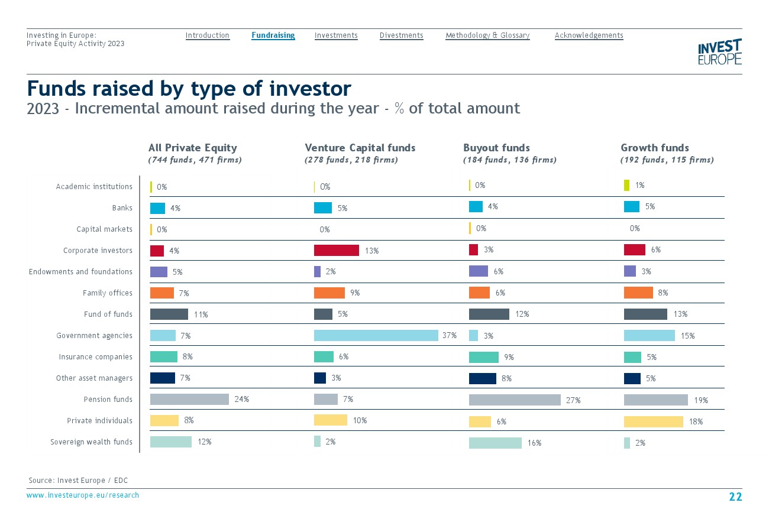Click the Invest Europe logo

tap(719, 52)
